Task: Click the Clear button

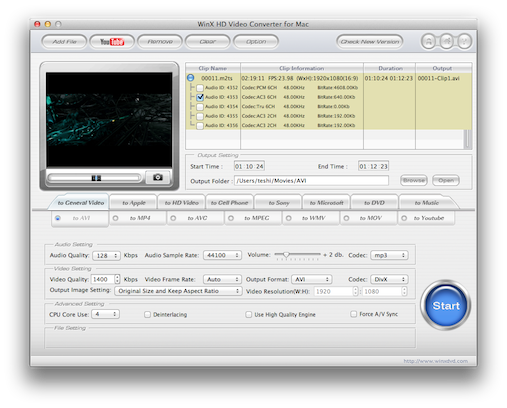Action: pos(208,42)
